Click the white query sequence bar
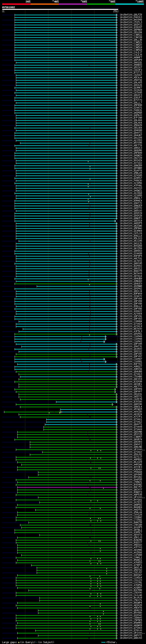 [x=60, y=10]
